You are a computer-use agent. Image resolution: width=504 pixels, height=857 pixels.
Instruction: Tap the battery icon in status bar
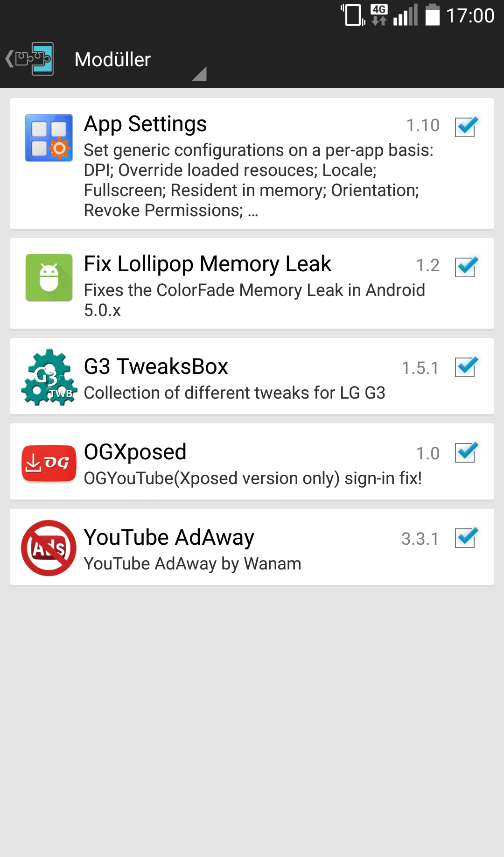click(x=433, y=15)
